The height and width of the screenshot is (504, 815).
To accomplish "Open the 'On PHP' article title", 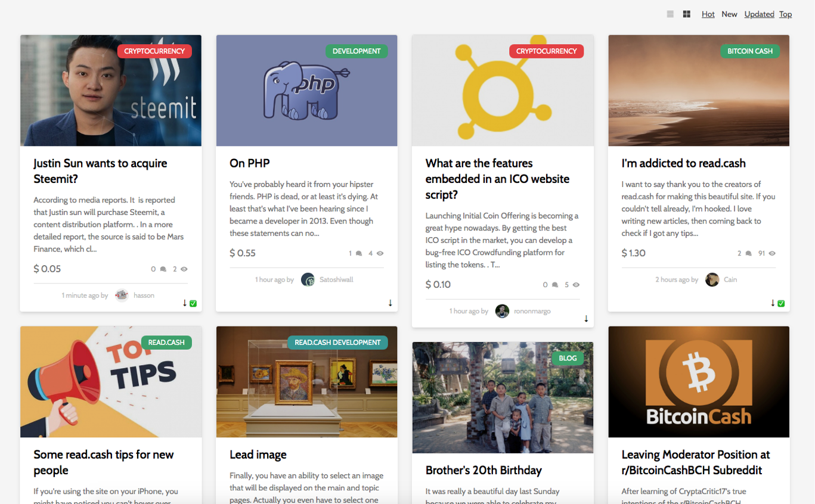I will 250,163.
